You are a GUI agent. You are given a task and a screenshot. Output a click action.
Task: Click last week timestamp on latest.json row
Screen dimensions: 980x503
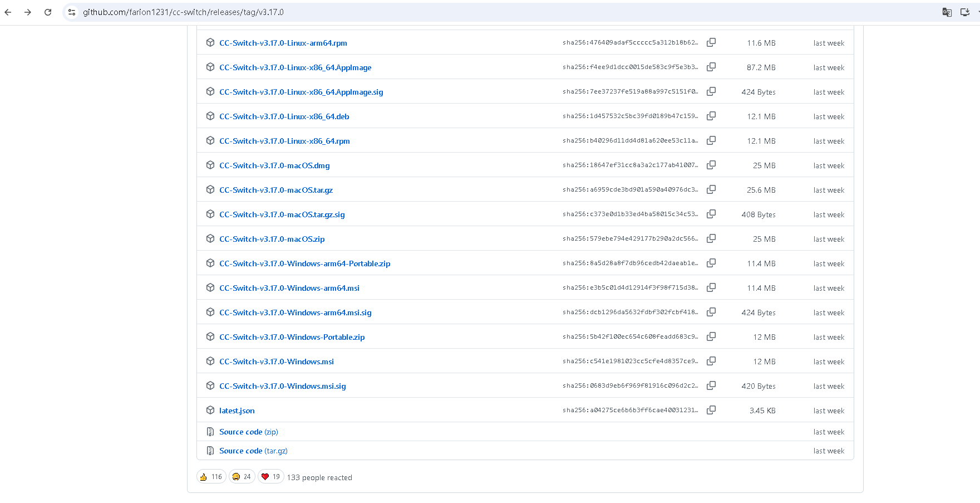point(829,411)
